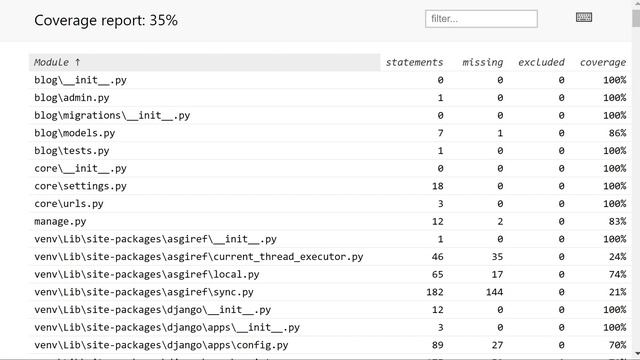Click the 24% coverage of current_thread_executor.py

point(617,257)
